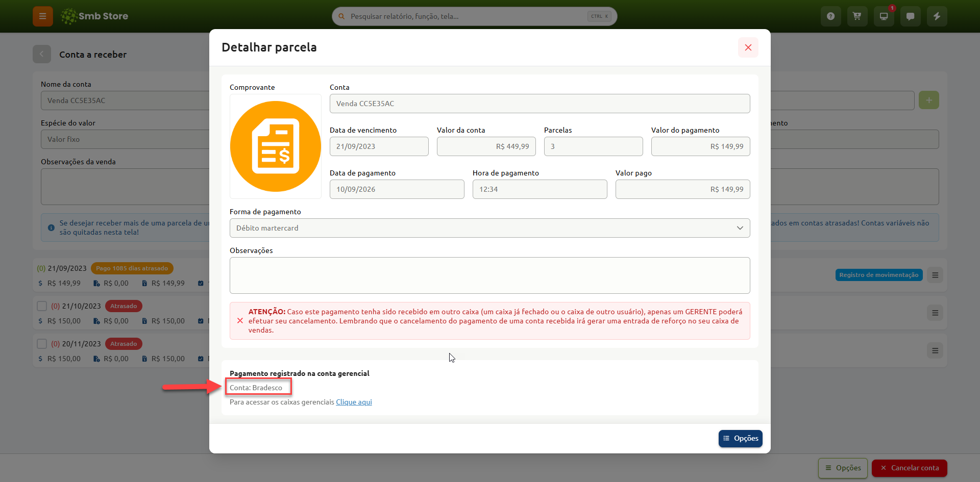This screenshot has width=980, height=482.
Task: Click the Valor pago field
Action: [x=683, y=189]
